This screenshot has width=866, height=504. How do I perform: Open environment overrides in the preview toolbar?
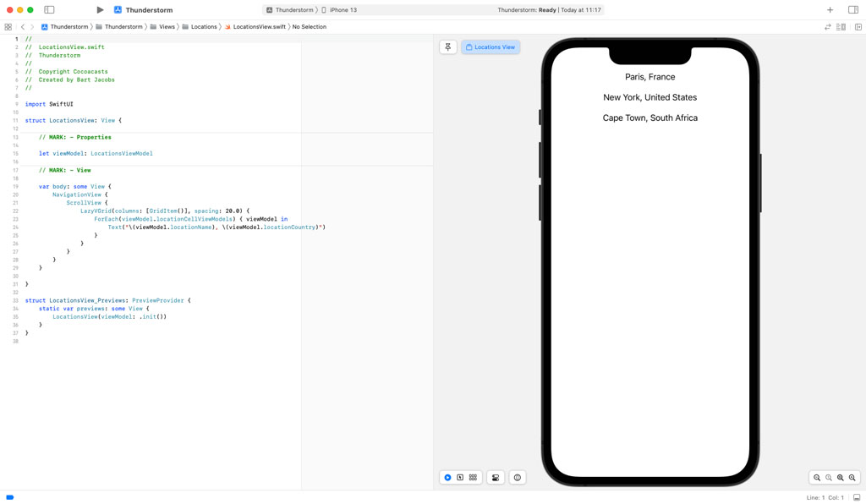tap(517, 477)
